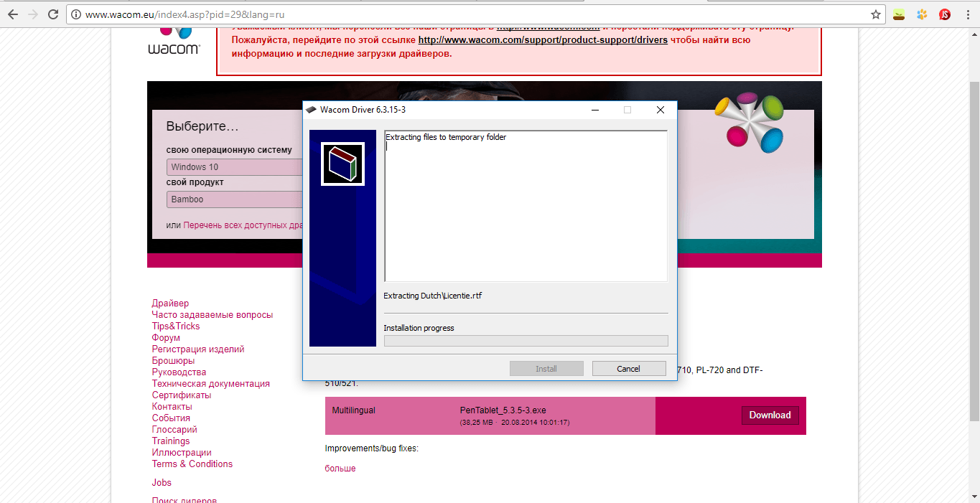The width and height of the screenshot is (980, 503).
Task: Open the Windows 10 operating system dropdown
Action: [235, 167]
